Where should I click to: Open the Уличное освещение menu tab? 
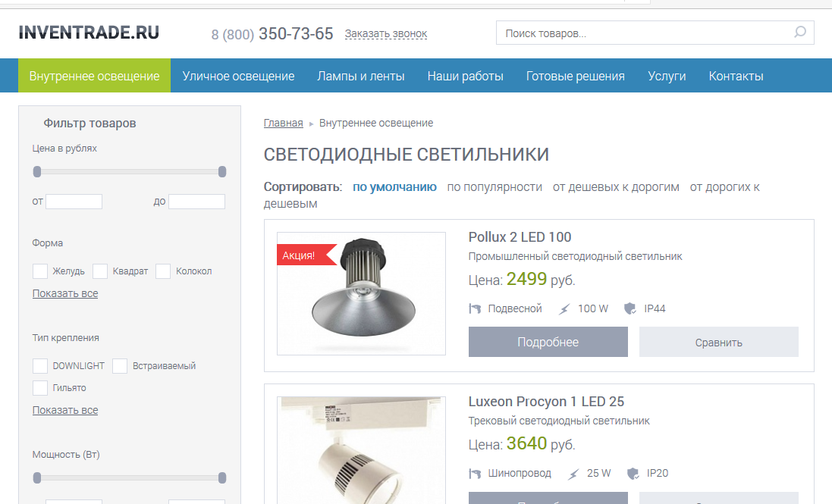tap(239, 76)
